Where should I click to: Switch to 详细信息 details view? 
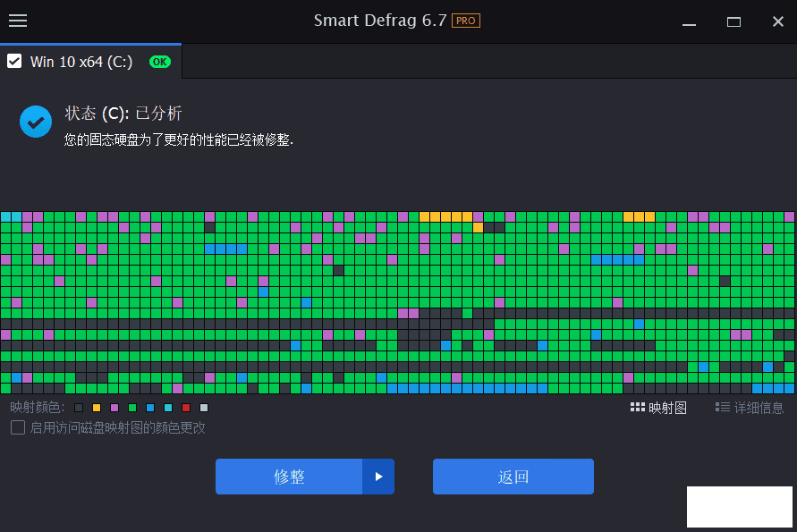point(750,408)
